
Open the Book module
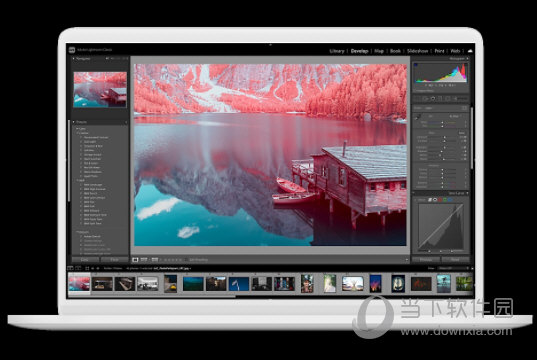(x=395, y=51)
